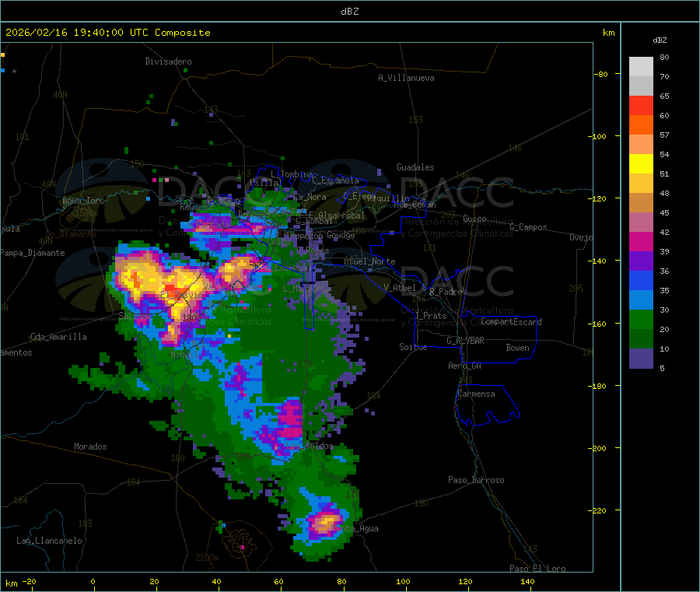Click the '2200m' elevation label near the volcano
The width and height of the screenshot is (700, 592).
coord(207,558)
